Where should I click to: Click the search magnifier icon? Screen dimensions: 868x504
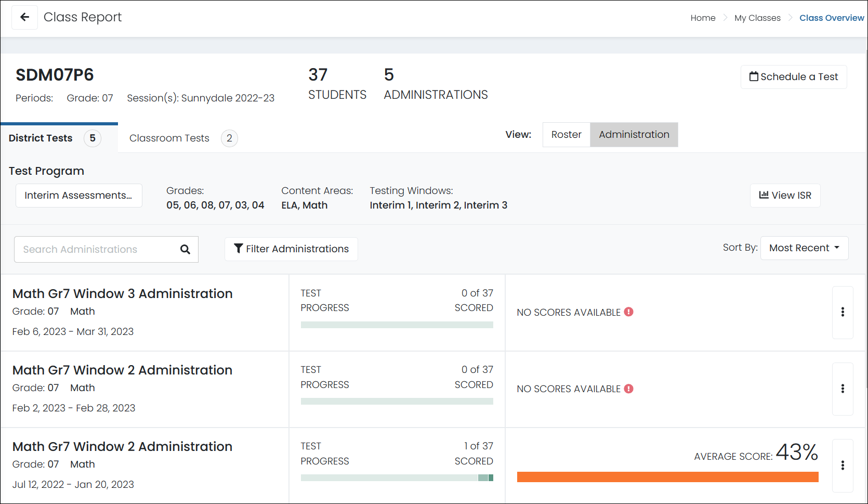pos(185,250)
